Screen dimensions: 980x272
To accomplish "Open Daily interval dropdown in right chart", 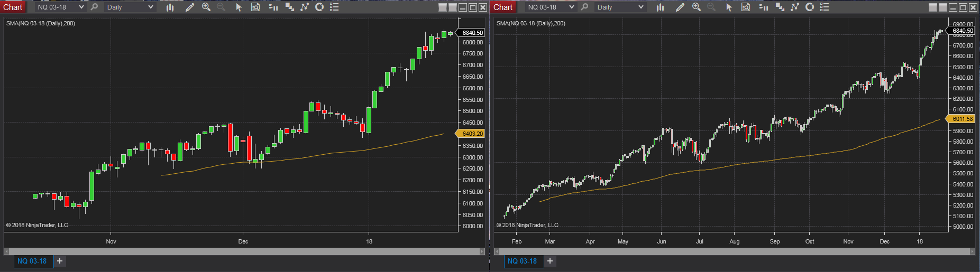I will point(641,7).
